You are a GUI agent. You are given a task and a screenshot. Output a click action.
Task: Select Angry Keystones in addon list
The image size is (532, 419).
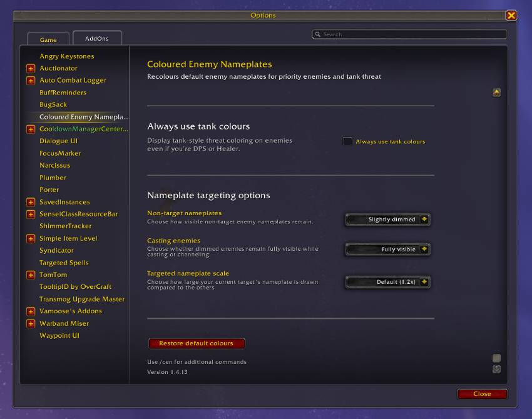(67, 56)
